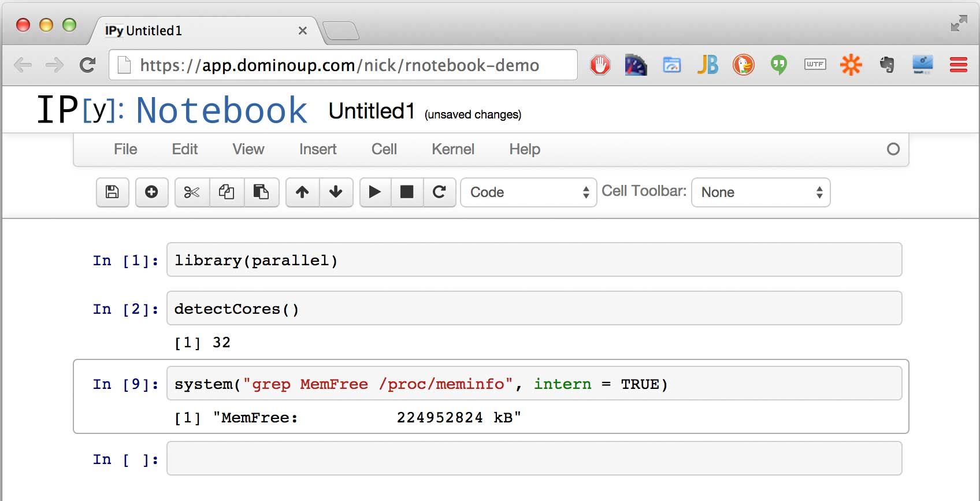This screenshot has height=501, width=980.
Task: Check kernel status indicator circle
Action: [893, 149]
